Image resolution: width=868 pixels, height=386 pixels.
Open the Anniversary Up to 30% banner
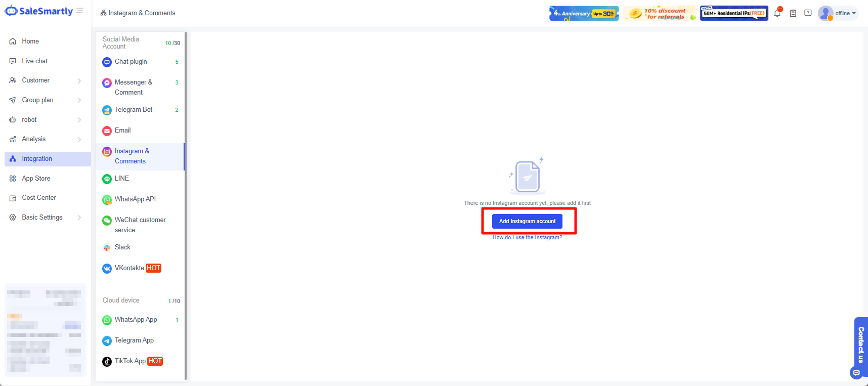(584, 13)
